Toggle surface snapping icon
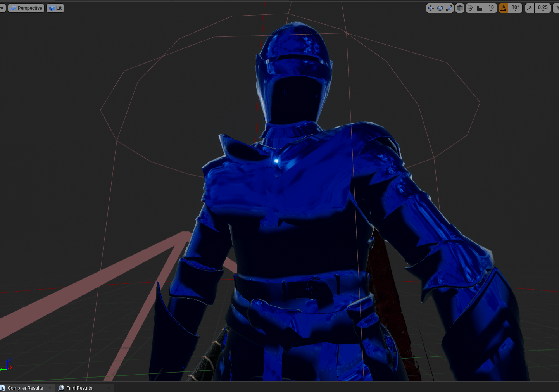 [470, 8]
